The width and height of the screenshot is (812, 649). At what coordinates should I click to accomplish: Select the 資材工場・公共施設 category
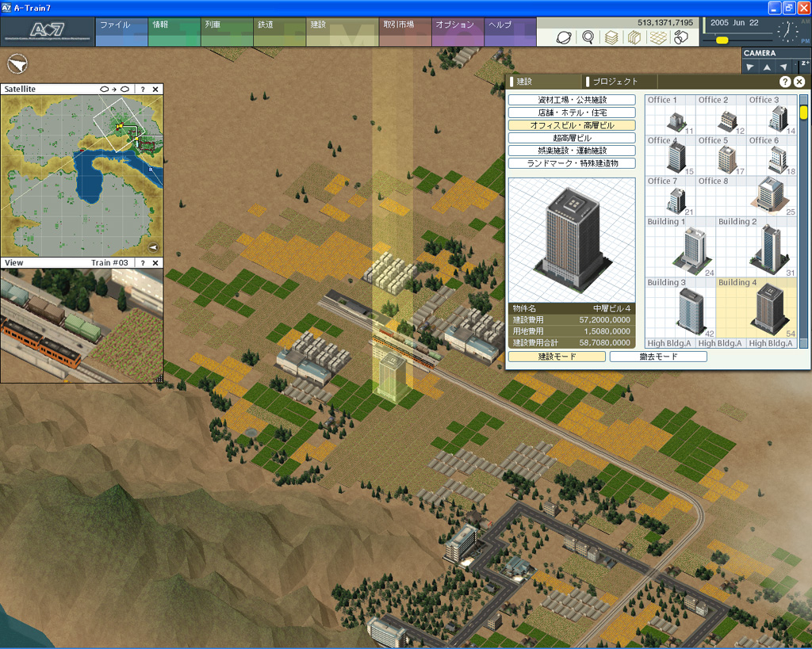pos(572,100)
